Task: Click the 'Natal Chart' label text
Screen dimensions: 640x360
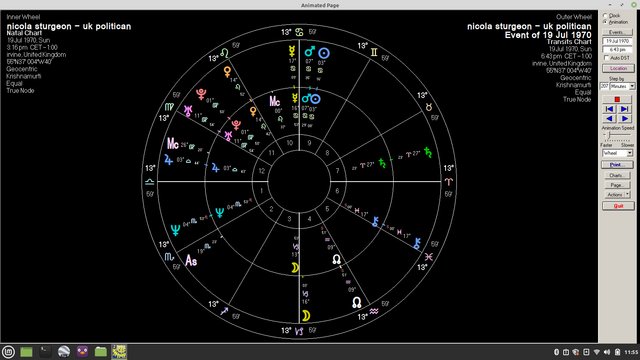Action: [x=24, y=33]
